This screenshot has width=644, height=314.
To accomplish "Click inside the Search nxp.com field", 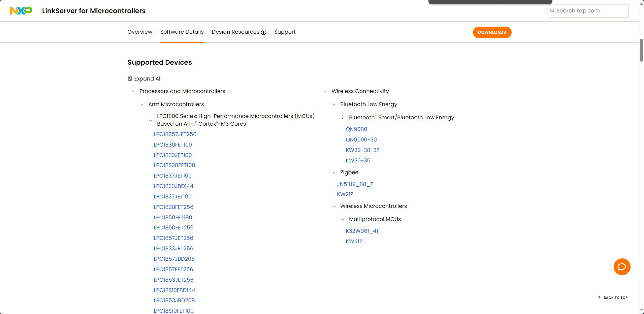I will [x=589, y=10].
